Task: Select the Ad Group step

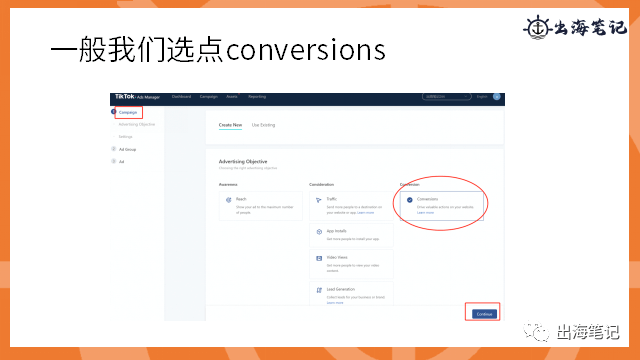Action: pos(127,149)
